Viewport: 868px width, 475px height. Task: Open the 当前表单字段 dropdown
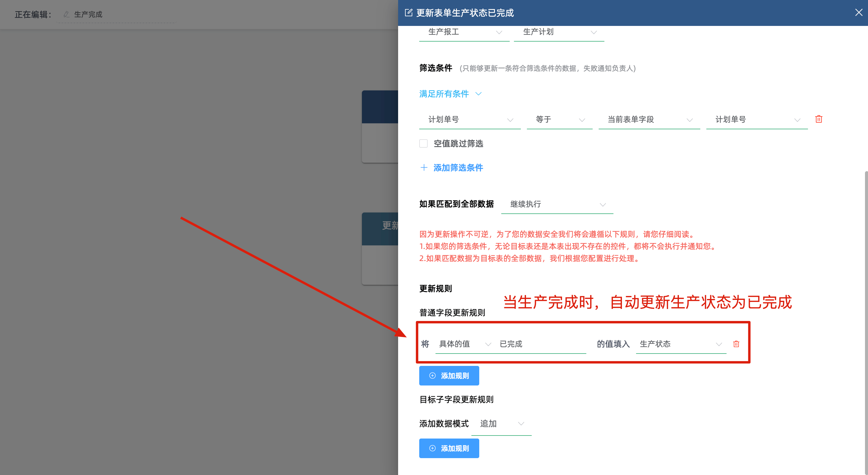(649, 120)
